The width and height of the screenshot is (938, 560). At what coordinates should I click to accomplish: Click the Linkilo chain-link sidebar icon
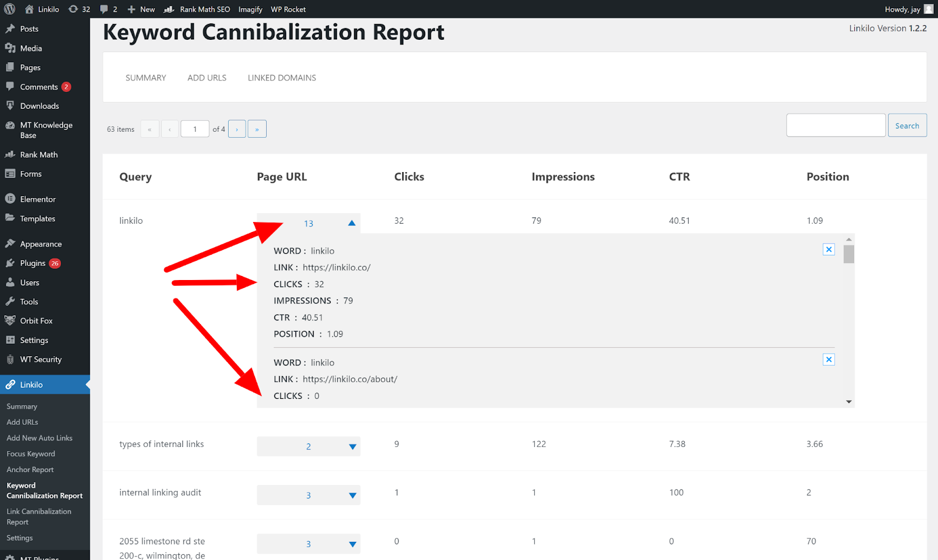10,385
